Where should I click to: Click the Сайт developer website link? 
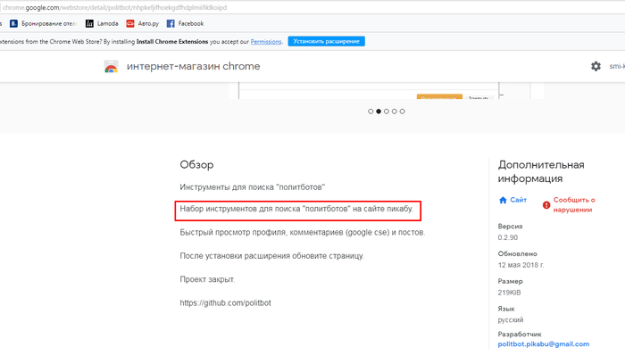519,202
